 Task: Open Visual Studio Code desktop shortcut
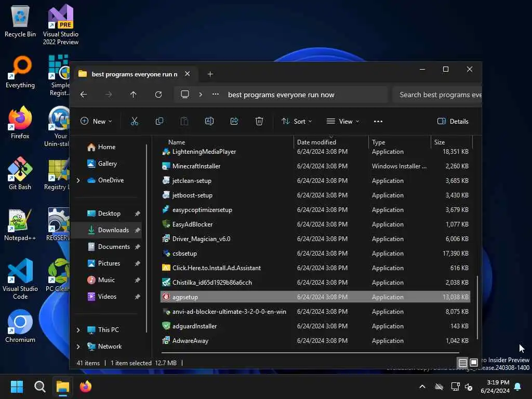point(20,279)
